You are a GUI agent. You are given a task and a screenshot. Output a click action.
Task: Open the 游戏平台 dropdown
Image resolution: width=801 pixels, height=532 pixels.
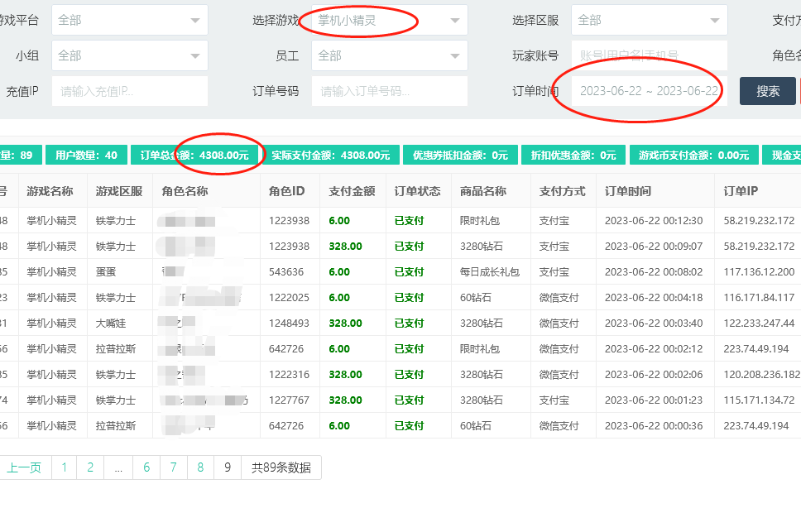[x=129, y=20]
